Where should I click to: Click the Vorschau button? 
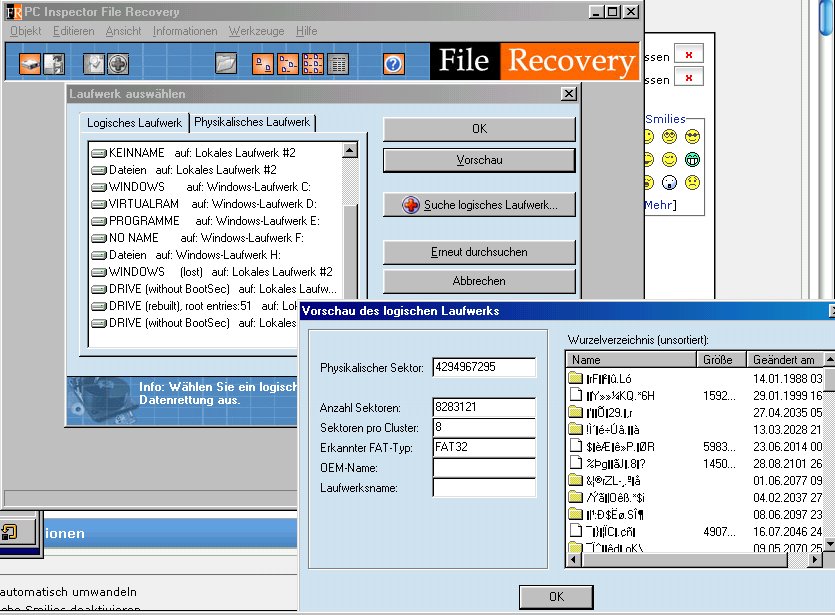pyautogui.click(x=479, y=160)
